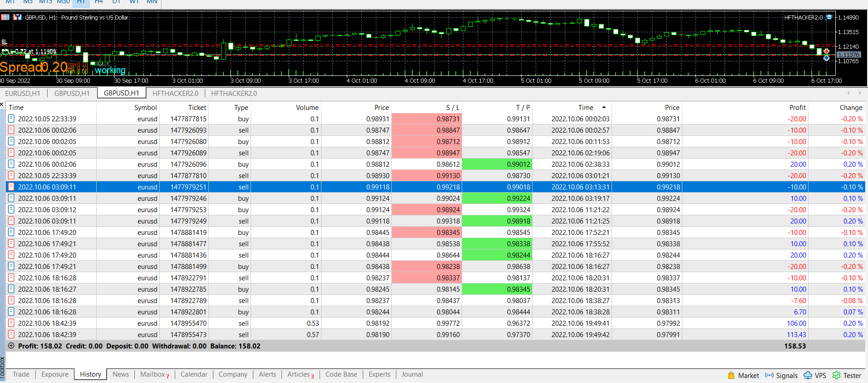Click the HFTHACKER2.0 expert advisor hat icon

(829, 17)
